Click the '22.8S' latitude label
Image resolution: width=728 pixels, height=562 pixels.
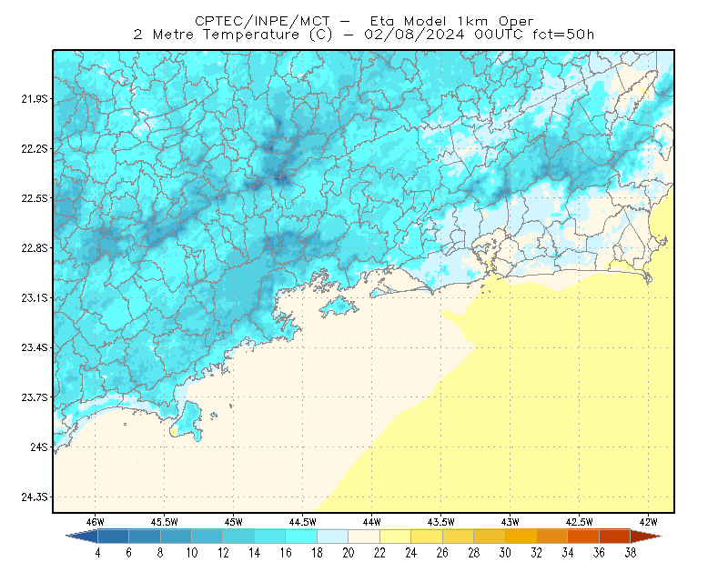pyautogui.click(x=35, y=248)
